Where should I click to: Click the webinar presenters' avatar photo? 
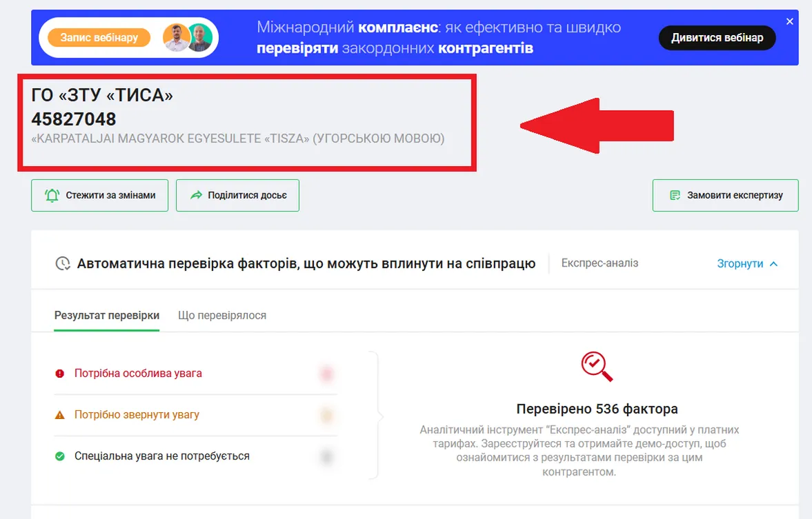pos(188,37)
